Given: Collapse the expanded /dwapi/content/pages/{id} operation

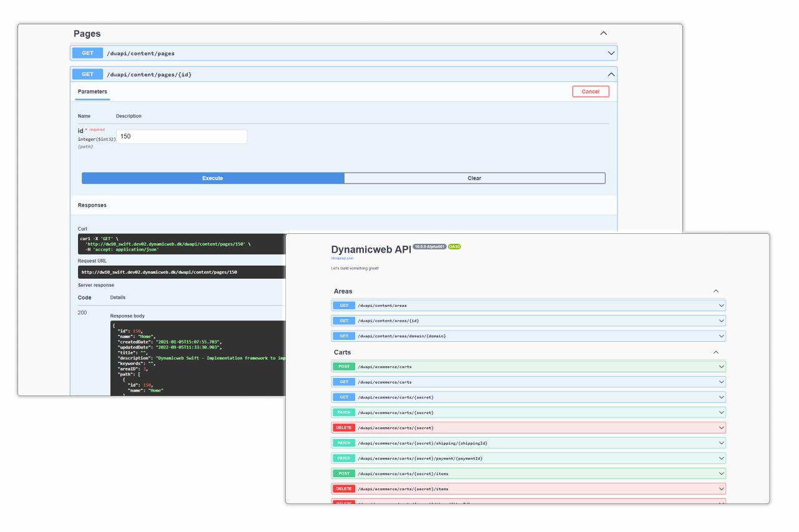Looking at the screenshot, I should pos(612,74).
